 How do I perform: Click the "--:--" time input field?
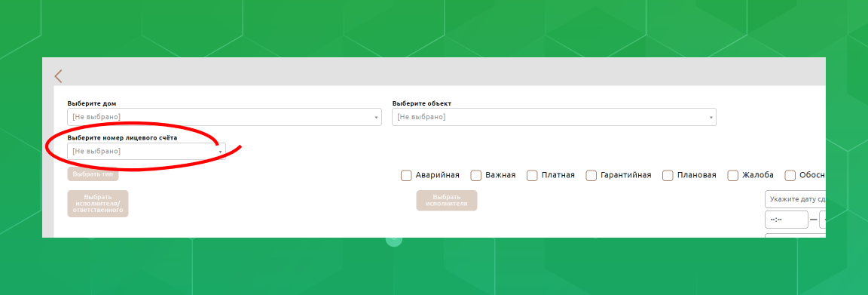(x=787, y=220)
